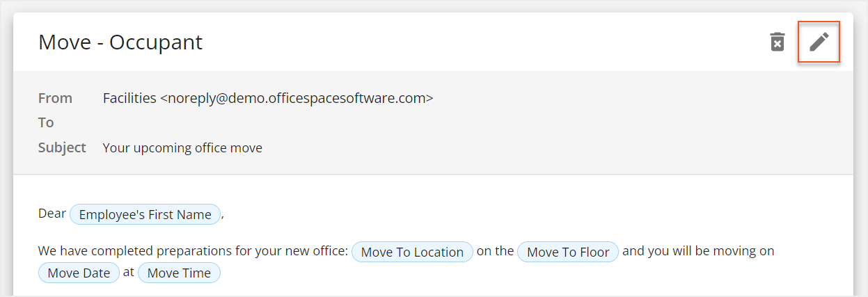Select the Employee's First Name placeholder
868x297 pixels.
click(x=145, y=214)
